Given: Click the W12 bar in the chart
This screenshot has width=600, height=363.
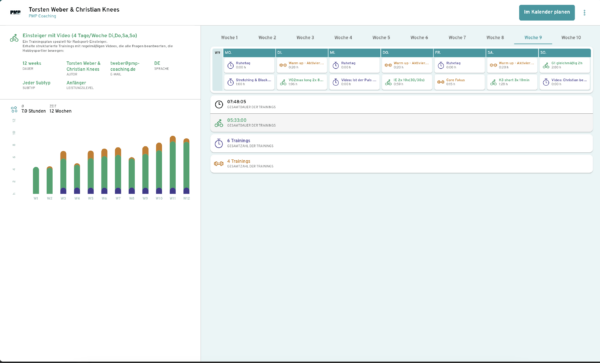Looking at the screenshot, I should coord(186,166).
